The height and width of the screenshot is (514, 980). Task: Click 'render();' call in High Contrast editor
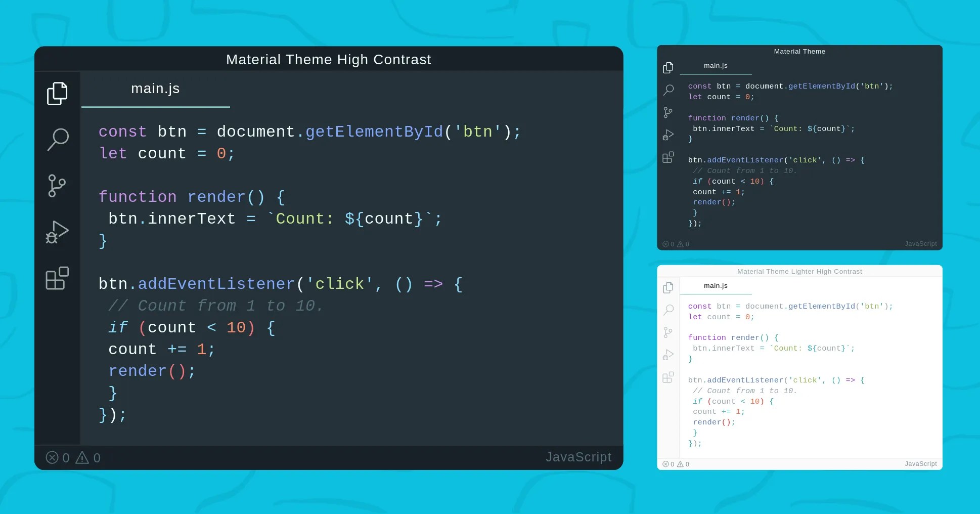(152, 371)
